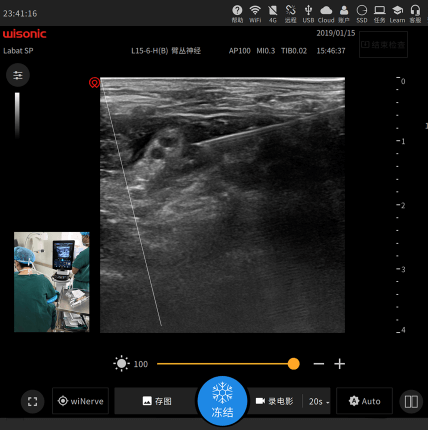Open the user account icon

click(x=344, y=14)
